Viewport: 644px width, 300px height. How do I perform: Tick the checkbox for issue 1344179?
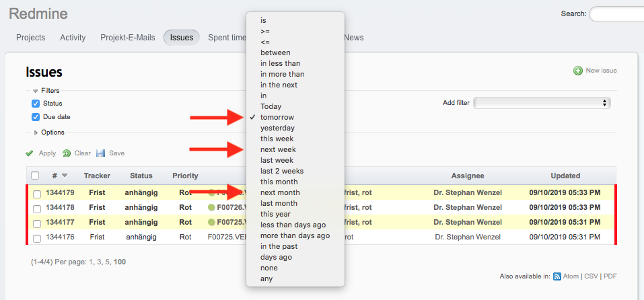(x=36, y=193)
